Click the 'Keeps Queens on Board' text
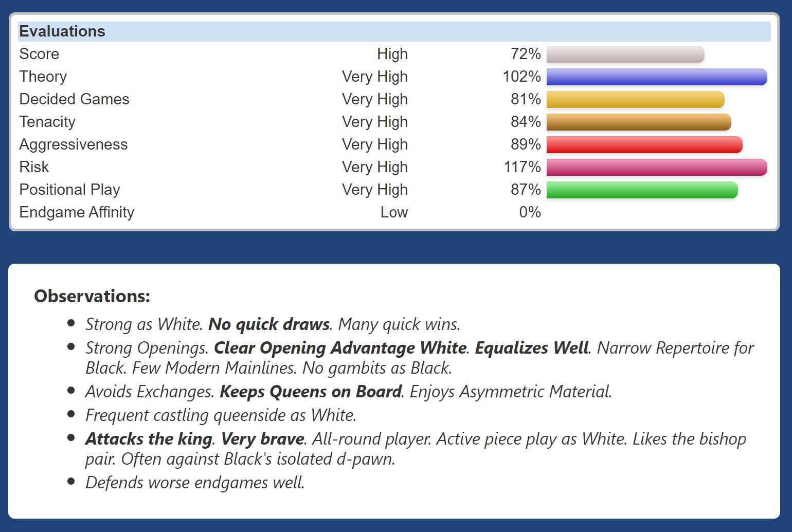The height and width of the screenshot is (532, 792). tap(311, 392)
